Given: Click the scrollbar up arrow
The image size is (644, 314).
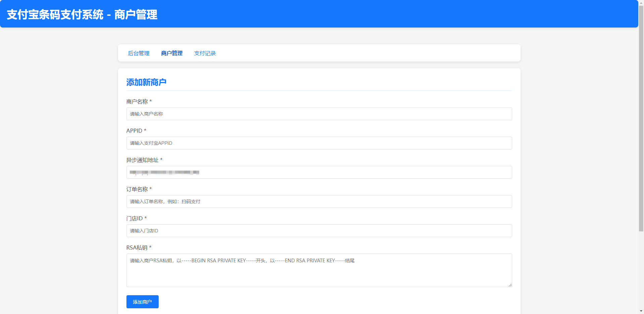Looking at the screenshot, I should click(x=641, y=3).
